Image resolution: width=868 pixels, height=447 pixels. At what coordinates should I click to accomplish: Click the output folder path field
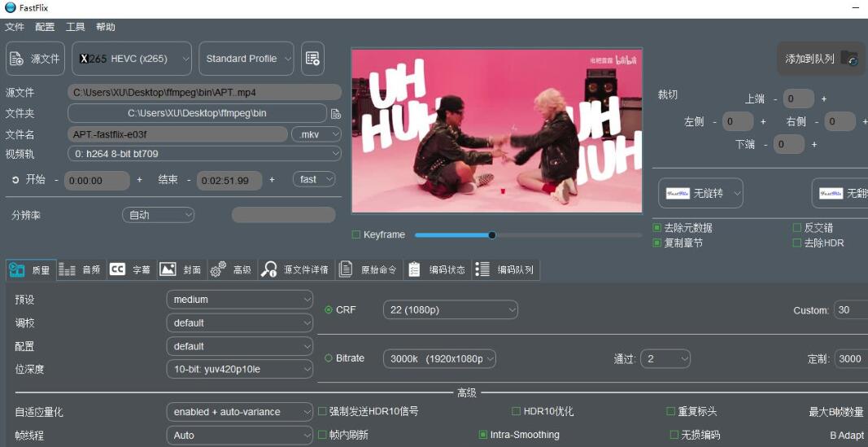click(197, 113)
